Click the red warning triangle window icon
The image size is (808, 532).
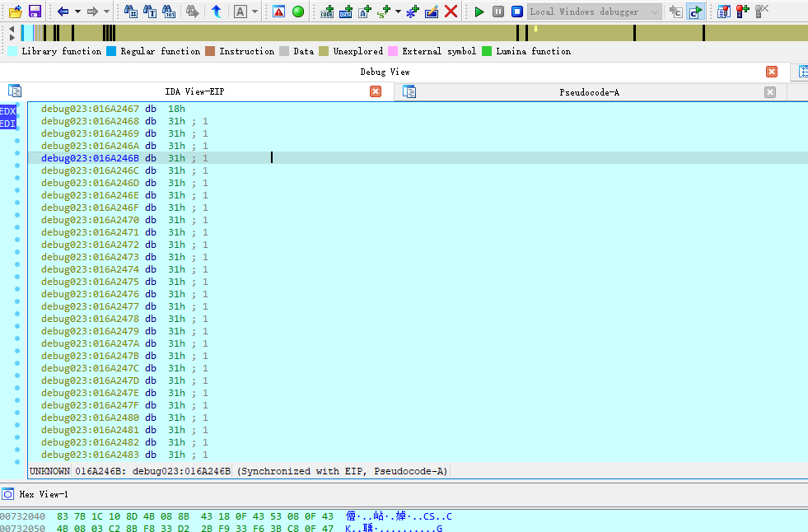point(278,12)
